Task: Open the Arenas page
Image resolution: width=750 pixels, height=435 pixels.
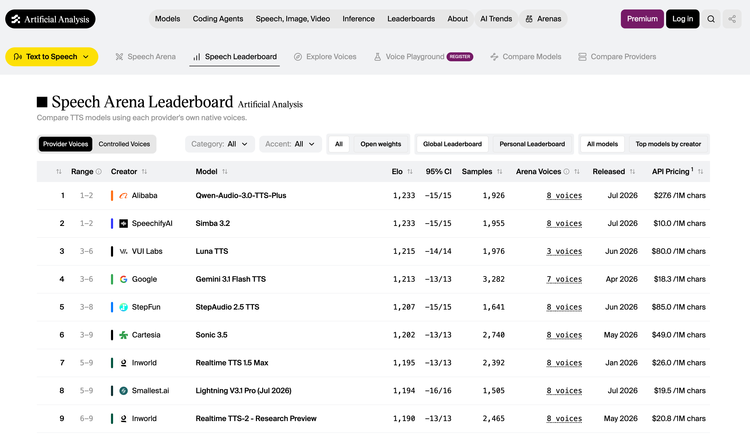Action: [543, 19]
